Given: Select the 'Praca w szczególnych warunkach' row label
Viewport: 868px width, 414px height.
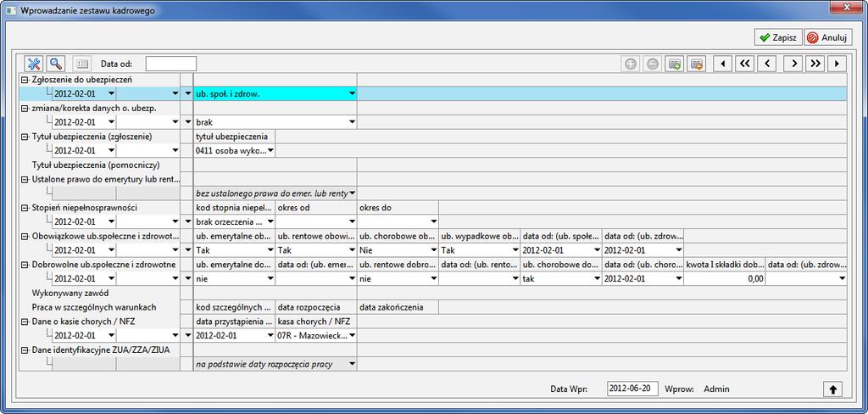Looking at the screenshot, I should (94, 307).
